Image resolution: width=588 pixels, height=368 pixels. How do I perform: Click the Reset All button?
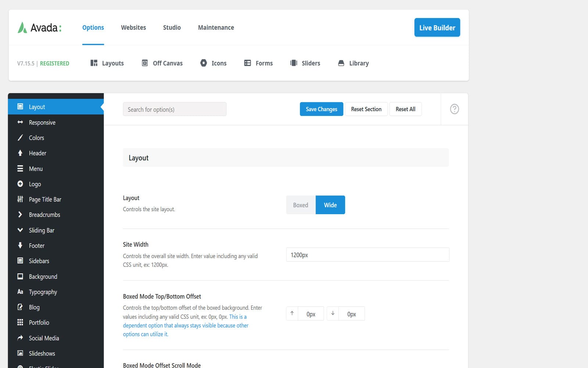coord(405,109)
